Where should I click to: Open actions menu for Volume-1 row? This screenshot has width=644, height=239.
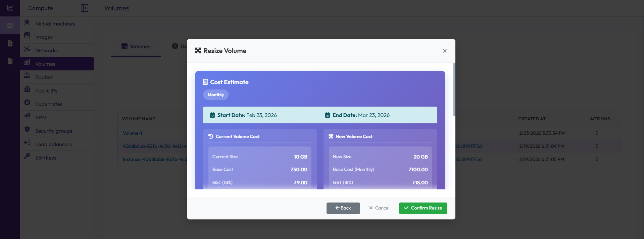tap(597, 133)
